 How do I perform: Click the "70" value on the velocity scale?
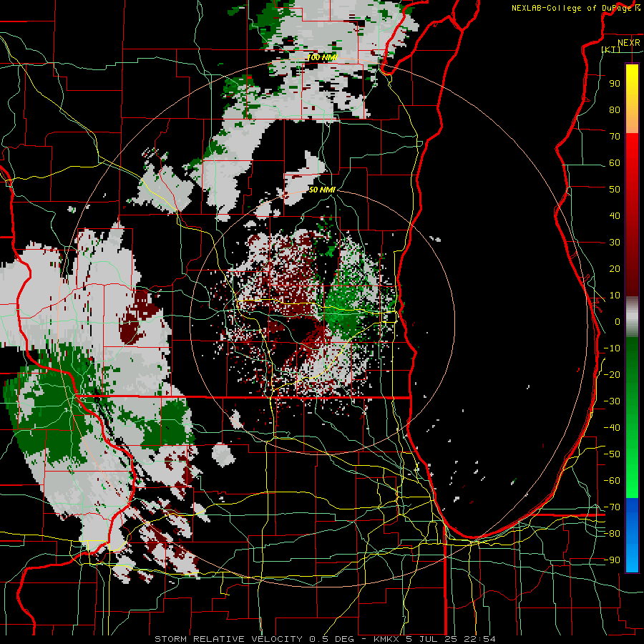(x=615, y=137)
